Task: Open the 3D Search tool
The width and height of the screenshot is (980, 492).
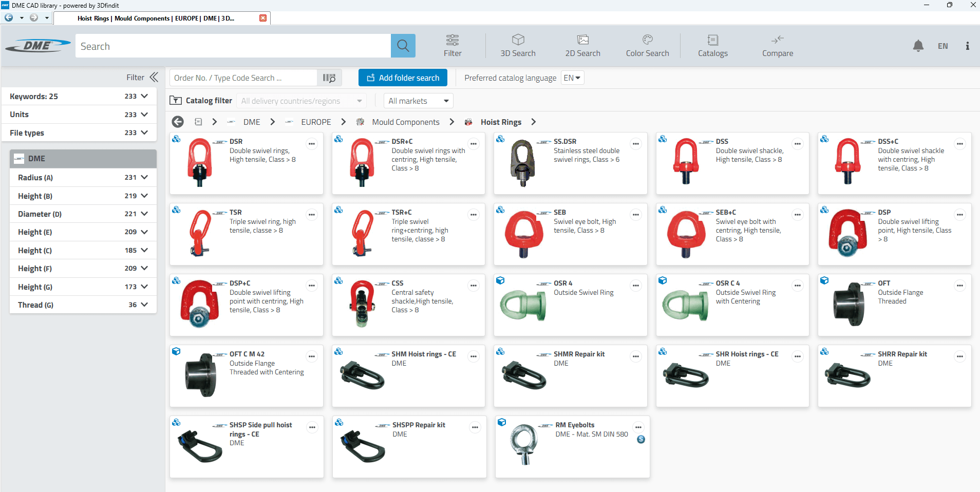Action: 518,46
